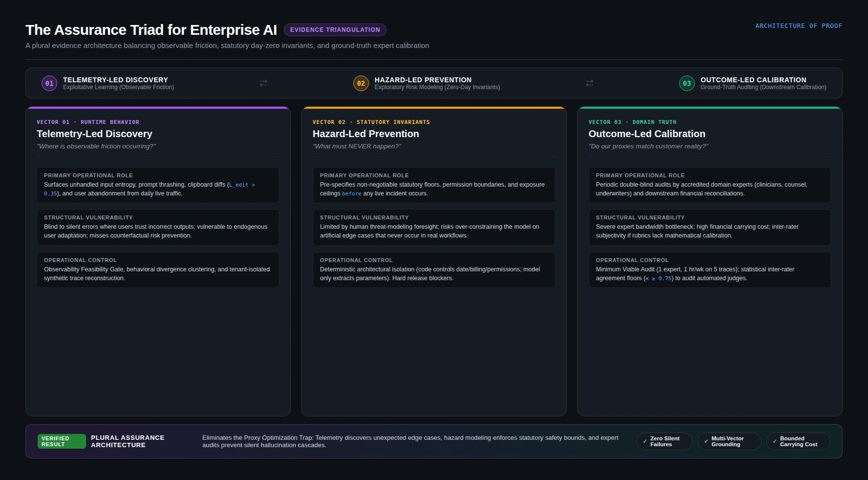Screen dimensions: 868x480
Task: Click Outcome card Structural Vulnerability box
Action: tap(710, 227)
